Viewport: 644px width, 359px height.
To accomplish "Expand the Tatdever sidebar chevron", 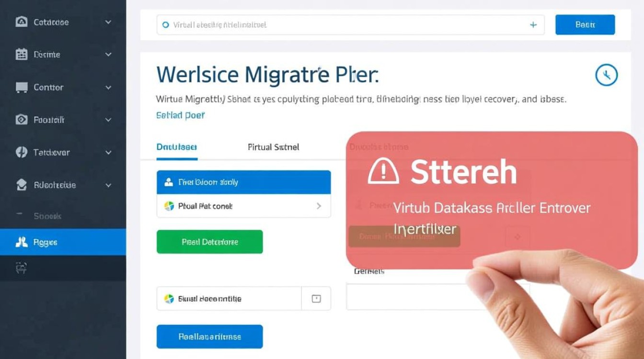I will click(108, 153).
